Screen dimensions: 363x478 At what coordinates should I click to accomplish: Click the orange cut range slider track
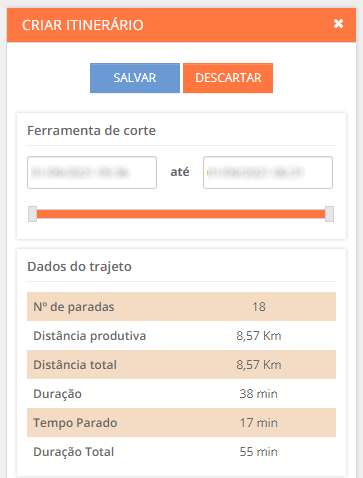point(181,214)
